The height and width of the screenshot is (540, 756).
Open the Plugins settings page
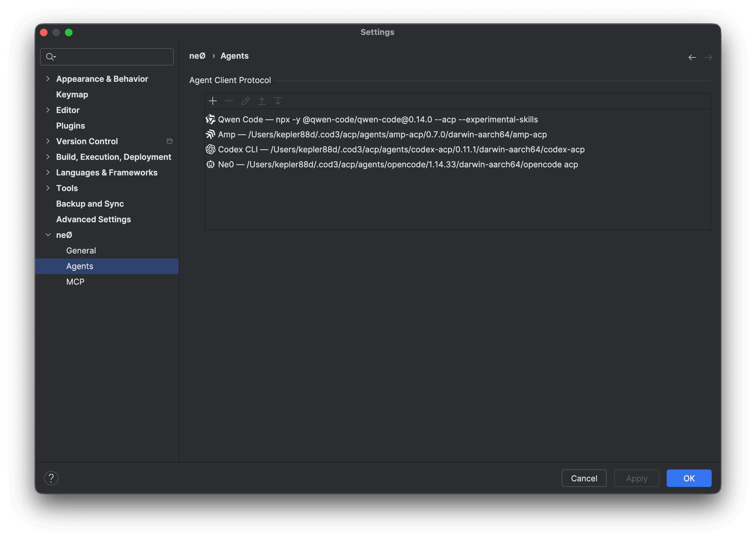71,126
